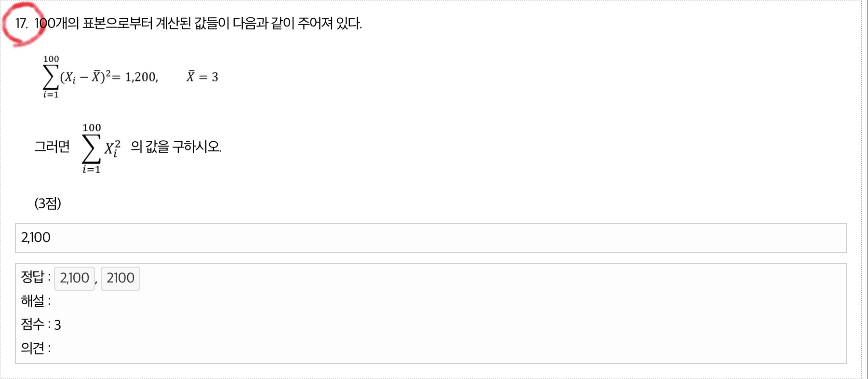Click the "해설 :" explanation label
Screen dimensions: 868x379
click(36, 301)
